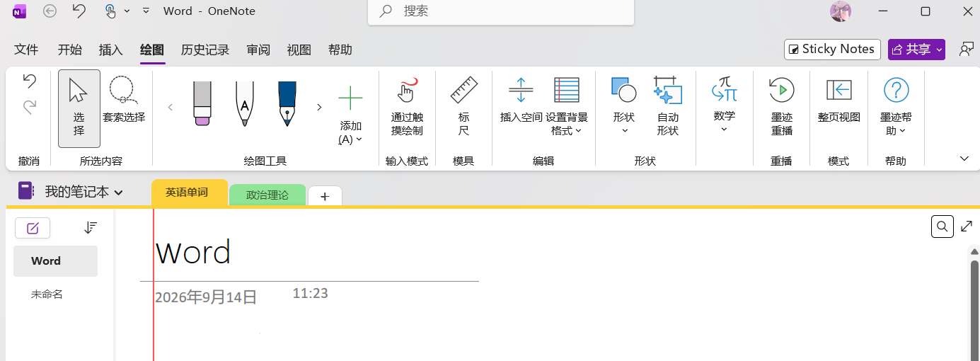Click the search box
Viewport: 980px width, 361px height.
(501, 11)
